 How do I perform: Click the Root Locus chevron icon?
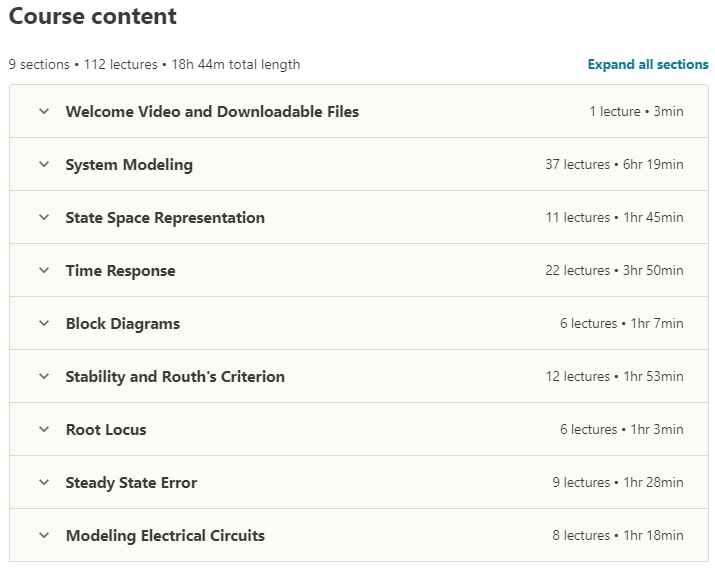click(44, 429)
